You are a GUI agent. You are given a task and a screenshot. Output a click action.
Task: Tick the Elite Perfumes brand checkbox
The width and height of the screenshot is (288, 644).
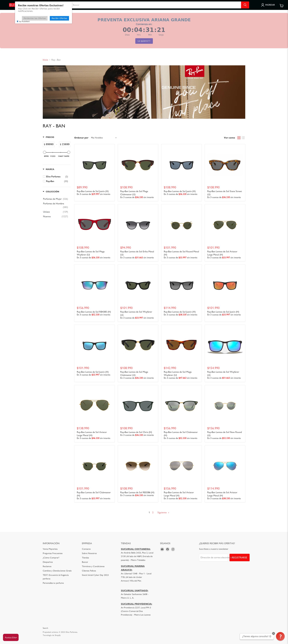click(x=44, y=176)
